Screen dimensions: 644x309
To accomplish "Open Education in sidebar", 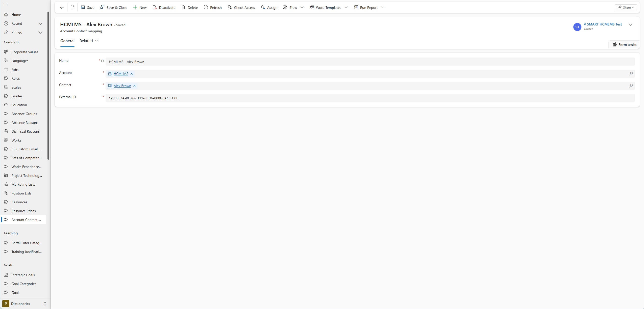I will (x=23, y=105).
